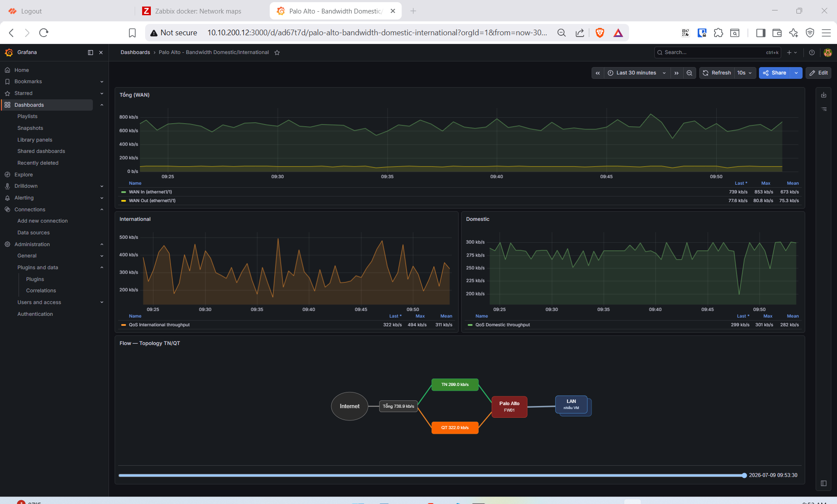Dock the sidebar menu toggle icon
837x504 pixels.
click(91, 52)
